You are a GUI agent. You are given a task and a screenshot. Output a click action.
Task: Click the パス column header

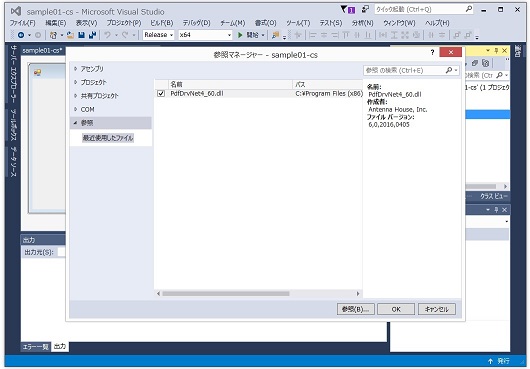tap(328, 84)
